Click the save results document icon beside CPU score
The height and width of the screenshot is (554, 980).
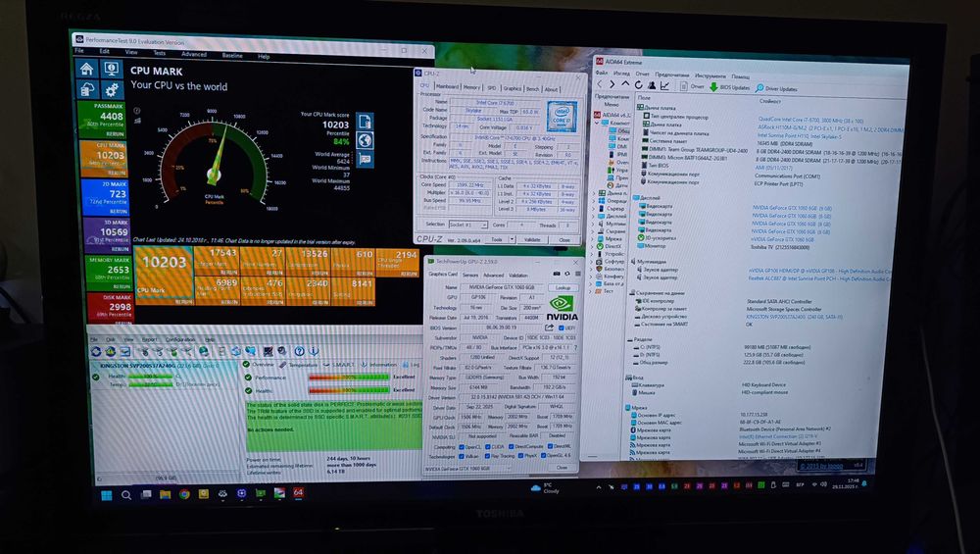[x=365, y=121]
